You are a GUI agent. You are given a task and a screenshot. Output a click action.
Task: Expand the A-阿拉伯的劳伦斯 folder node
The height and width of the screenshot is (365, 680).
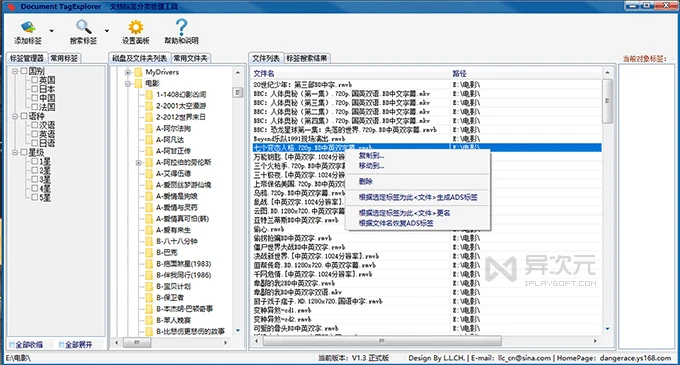click(x=139, y=163)
